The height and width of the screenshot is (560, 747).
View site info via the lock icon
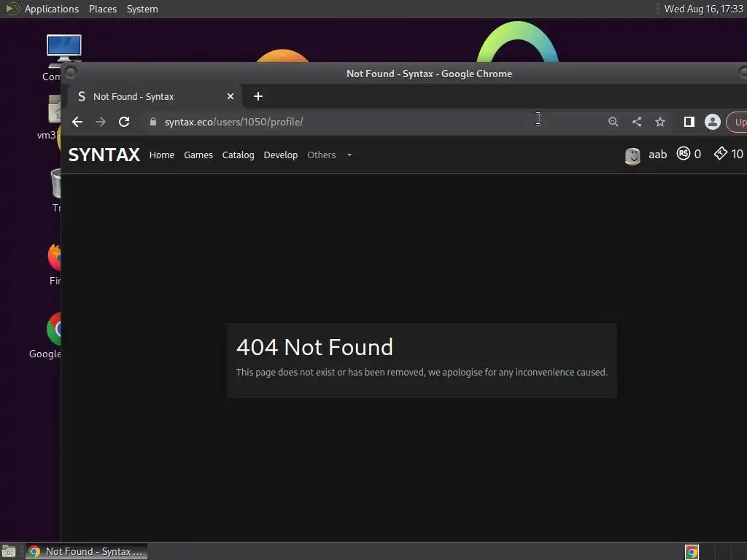point(153,122)
